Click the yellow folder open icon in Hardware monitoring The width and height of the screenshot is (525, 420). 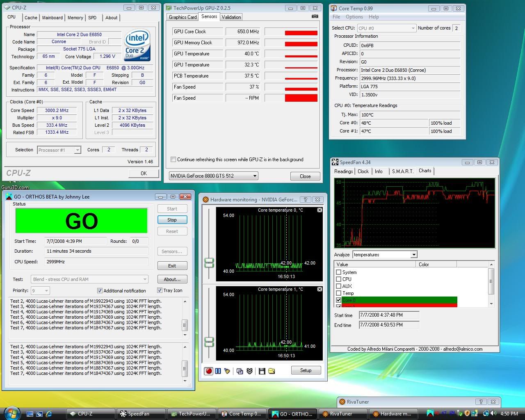(x=272, y=371)
